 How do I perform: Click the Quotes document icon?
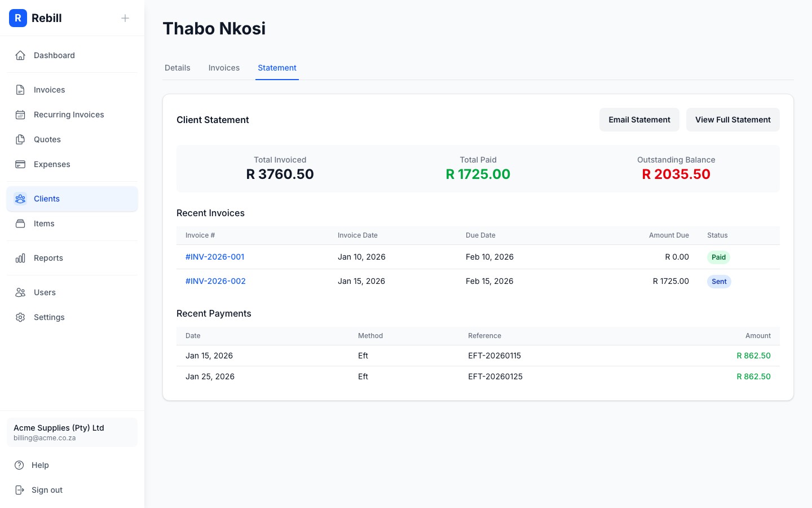pos(20,139)
